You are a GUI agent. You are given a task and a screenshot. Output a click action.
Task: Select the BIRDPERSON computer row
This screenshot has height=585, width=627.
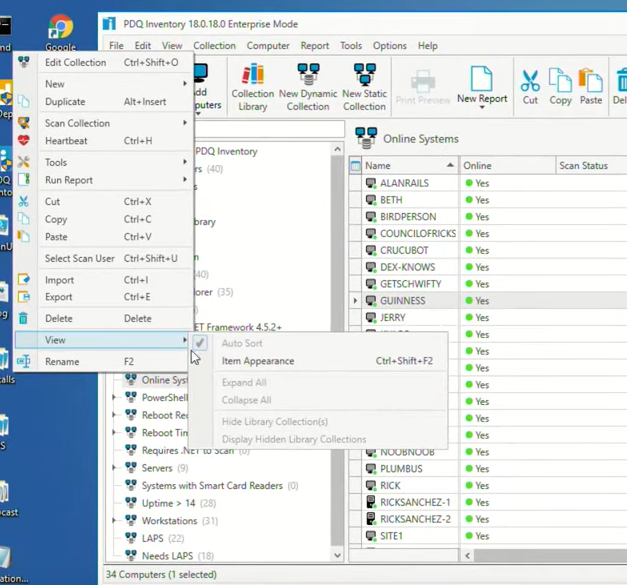pyautogui.click(x=488, y=216)
